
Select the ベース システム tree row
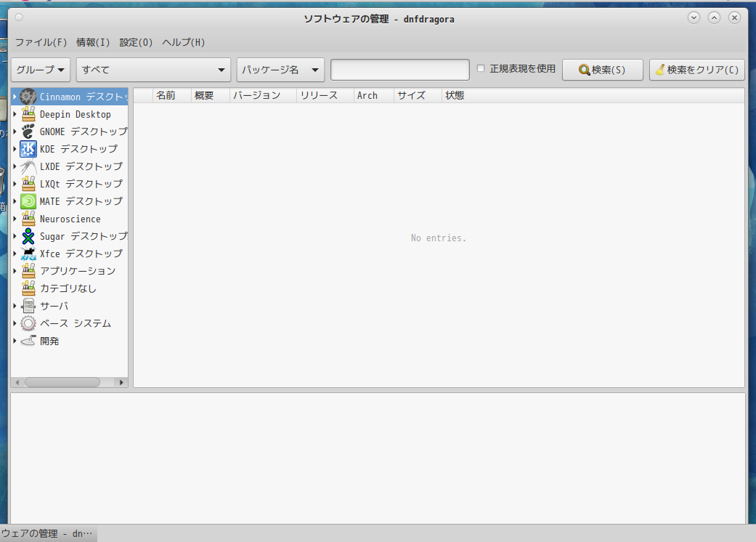pyautogui.click(x=70, y=323)
